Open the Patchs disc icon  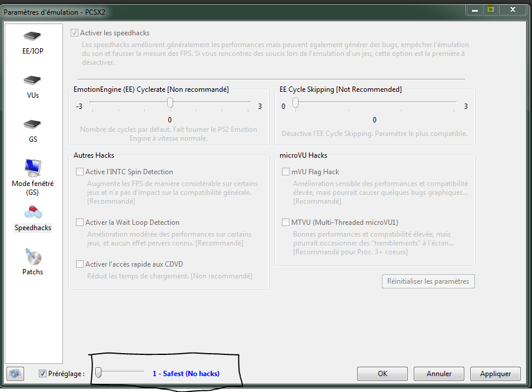tap(33, 257)
